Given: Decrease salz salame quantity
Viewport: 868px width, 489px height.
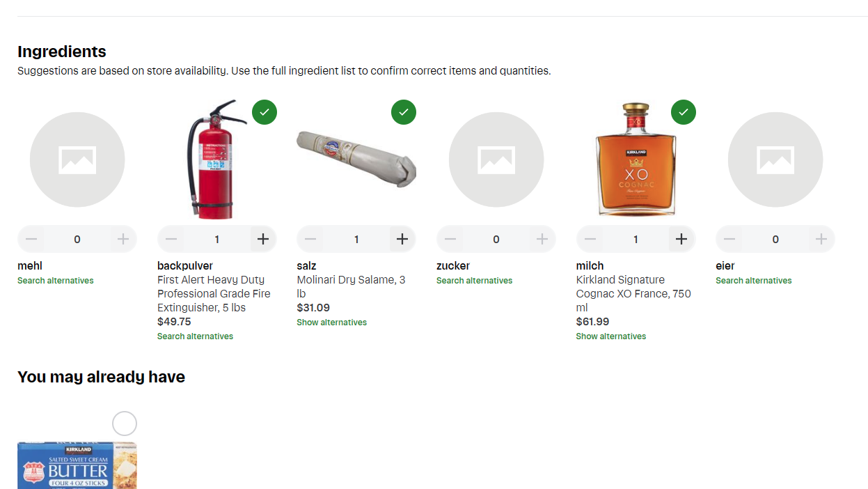Looking at the screenshot, I should point(310,239).
